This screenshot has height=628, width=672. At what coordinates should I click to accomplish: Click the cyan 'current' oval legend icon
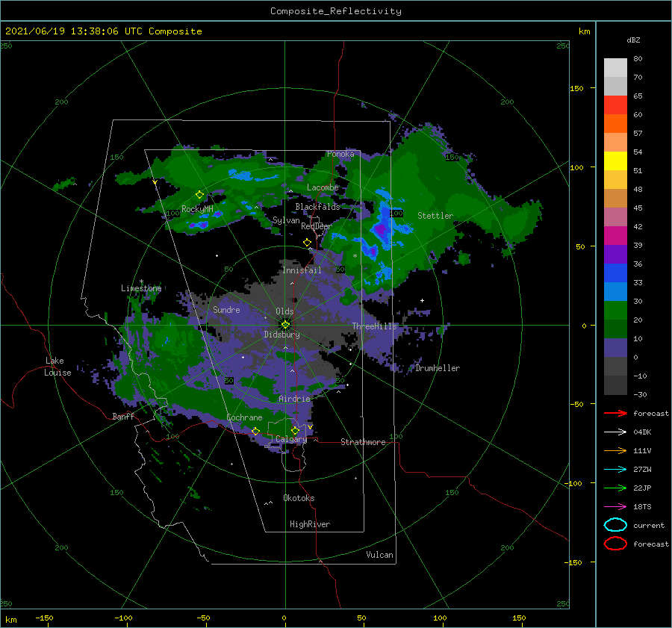615,525
